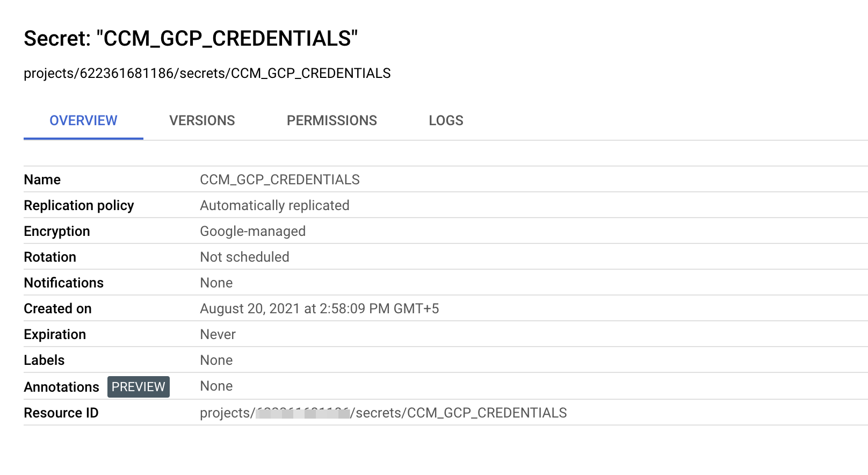Click the Resource ID row label
The image size is (868, 475).
[61, 413]
